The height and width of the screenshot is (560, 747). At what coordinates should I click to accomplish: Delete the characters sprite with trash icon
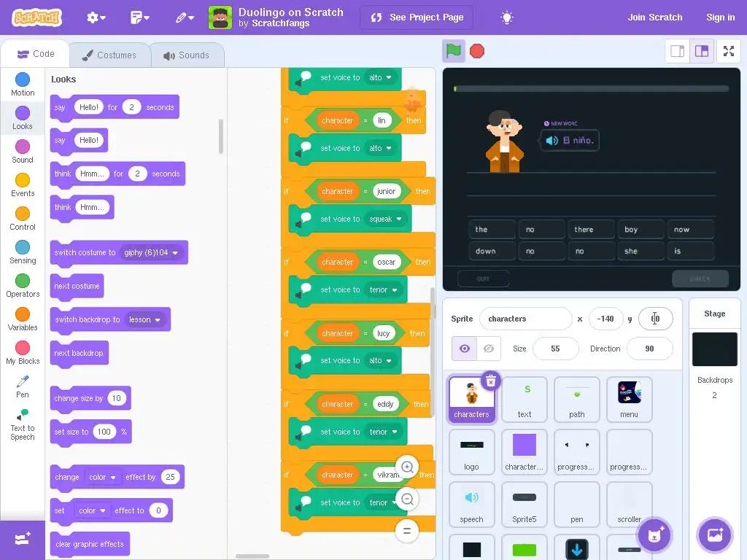pyautogui.click(x=491, y=381)
